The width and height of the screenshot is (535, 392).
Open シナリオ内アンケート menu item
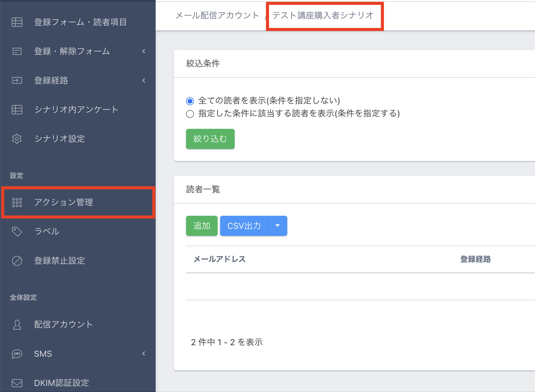pos(76,110)
